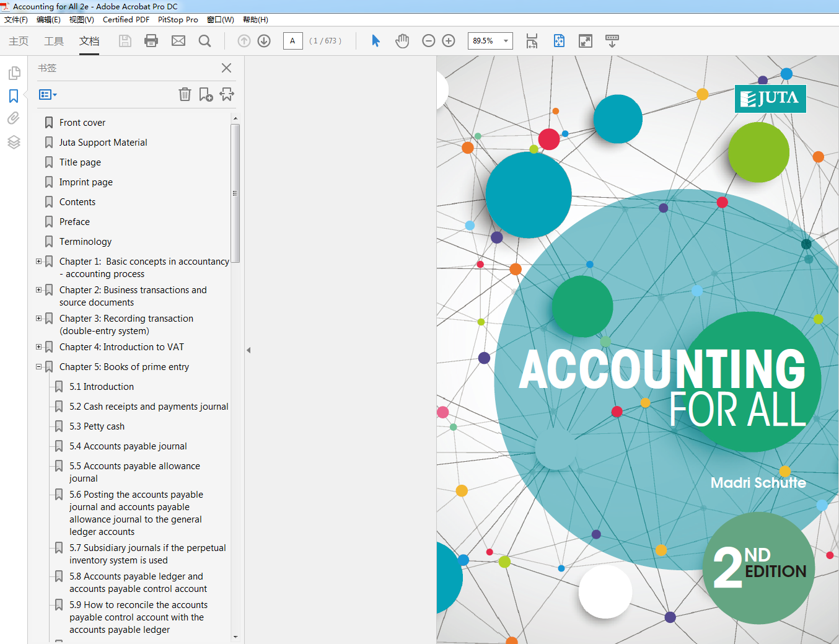The height and width of the screenshot is (644, 839).
Task: Click the page number input box
Action: point(292,41)
